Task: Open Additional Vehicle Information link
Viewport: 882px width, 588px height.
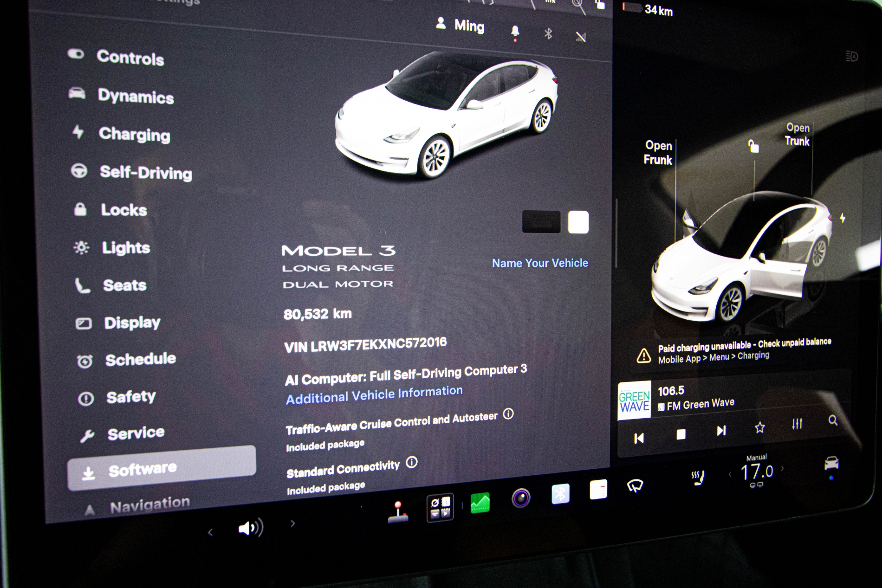Action: pos(374,395)
